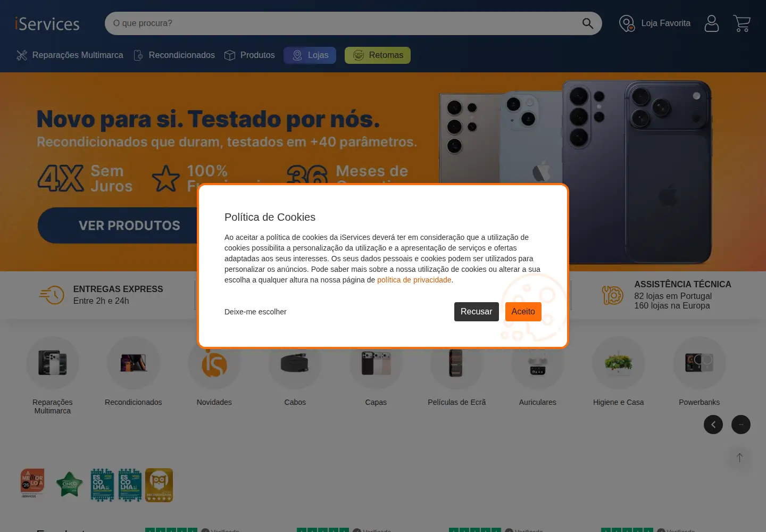Click the carousel more-options round button
The image size is (766, 532).
[x=741, y=425]
